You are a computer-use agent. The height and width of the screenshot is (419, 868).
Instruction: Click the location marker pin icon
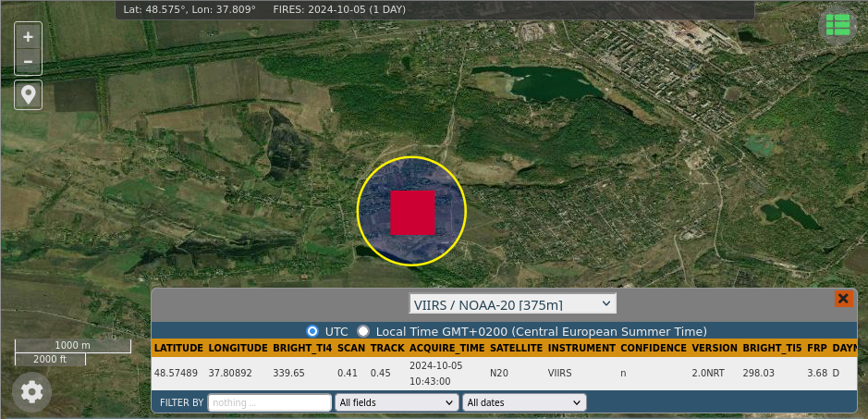point(28,94)
